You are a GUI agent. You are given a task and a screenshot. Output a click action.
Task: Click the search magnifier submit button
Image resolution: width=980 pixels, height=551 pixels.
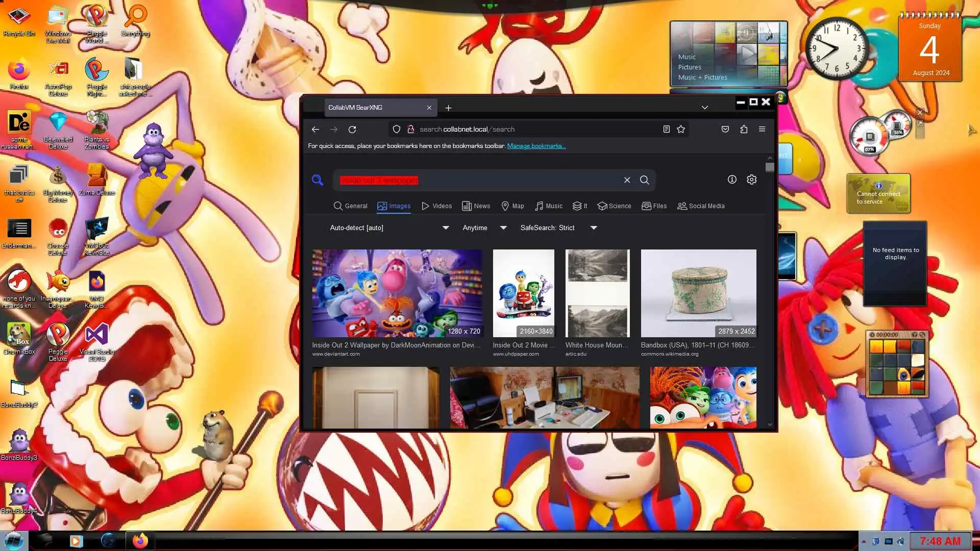coord(644,180)
